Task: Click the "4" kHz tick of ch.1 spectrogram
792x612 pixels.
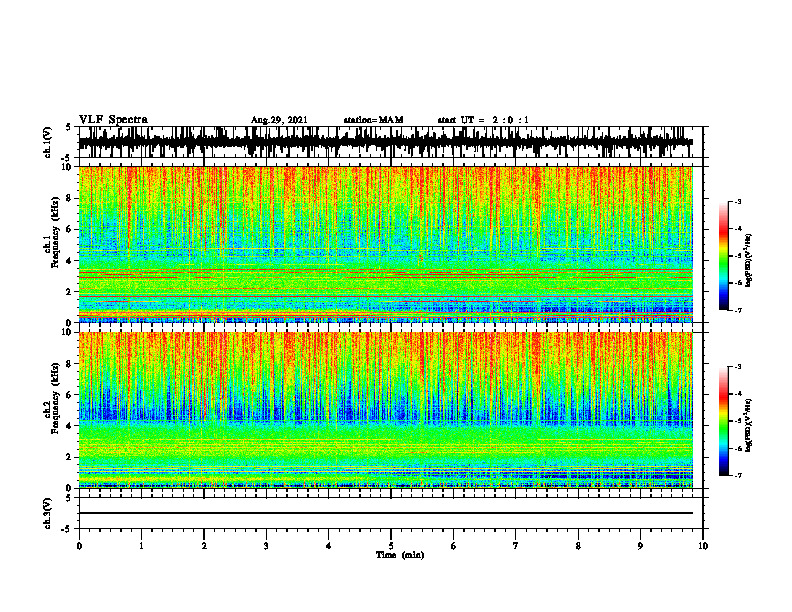Action: (x=70, y=261)
